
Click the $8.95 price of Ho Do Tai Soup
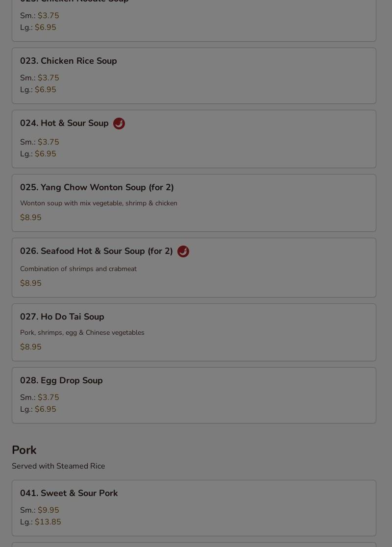31,347
